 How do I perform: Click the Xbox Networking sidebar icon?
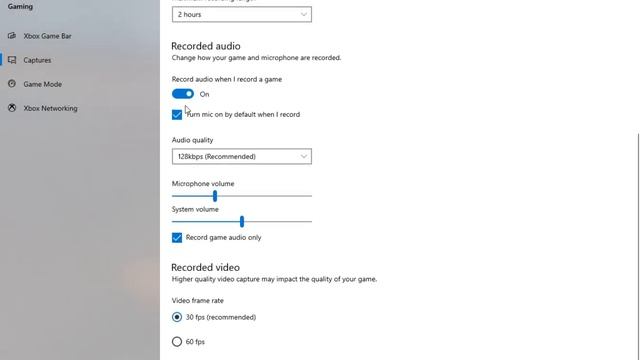(12, 108)
